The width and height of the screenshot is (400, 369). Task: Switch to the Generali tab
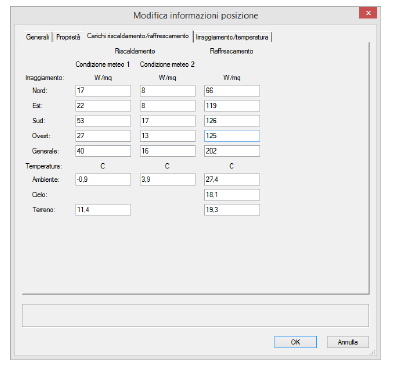click(37, 37)
